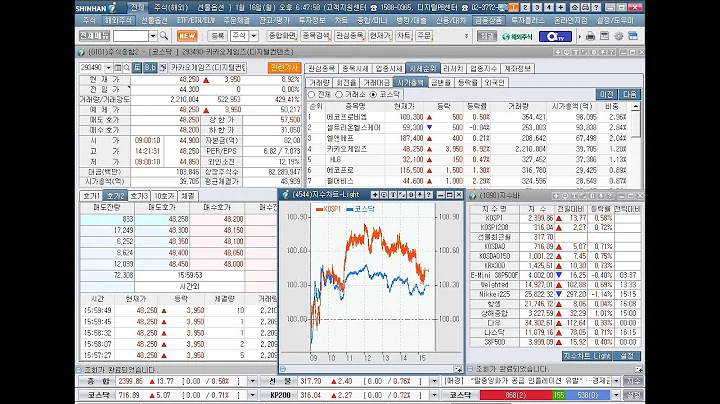This screenshot has width=720, height=404.
Task: Switch to virtual screen 3
Action: click(537, 7)
